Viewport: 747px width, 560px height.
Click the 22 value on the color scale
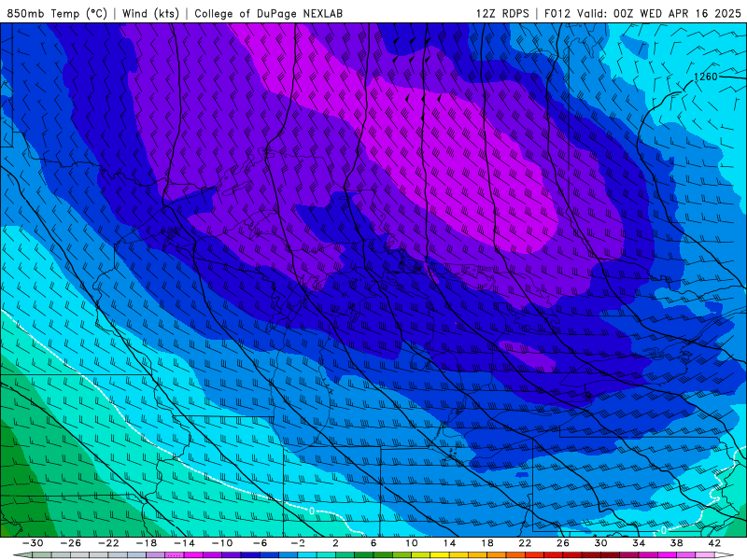point(525,543)
